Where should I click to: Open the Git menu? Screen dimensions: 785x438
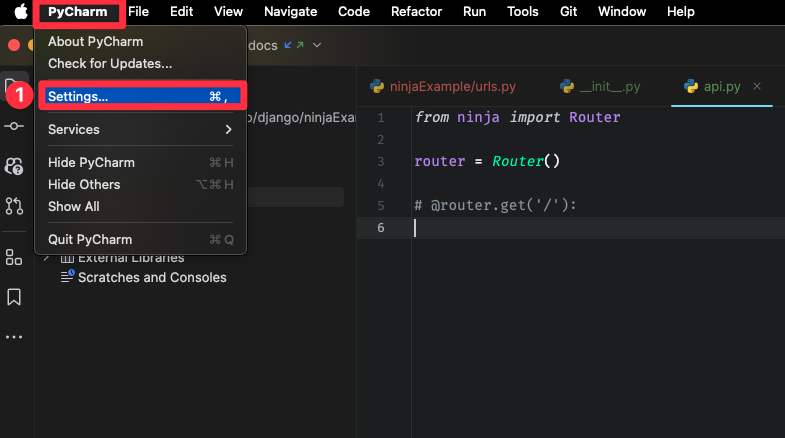[x=568, y=12]
